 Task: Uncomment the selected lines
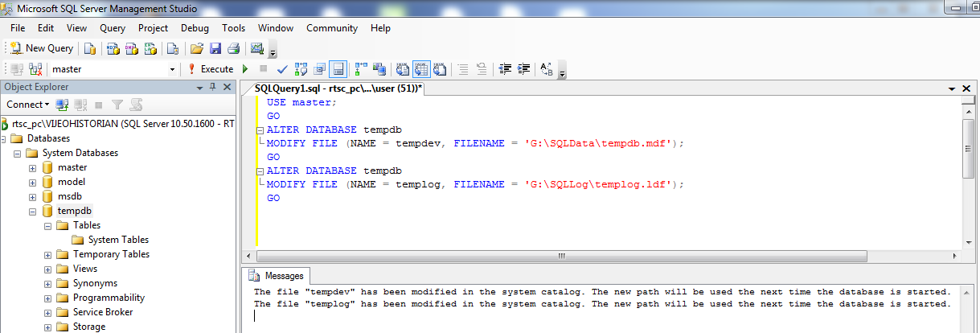point(482,69)
